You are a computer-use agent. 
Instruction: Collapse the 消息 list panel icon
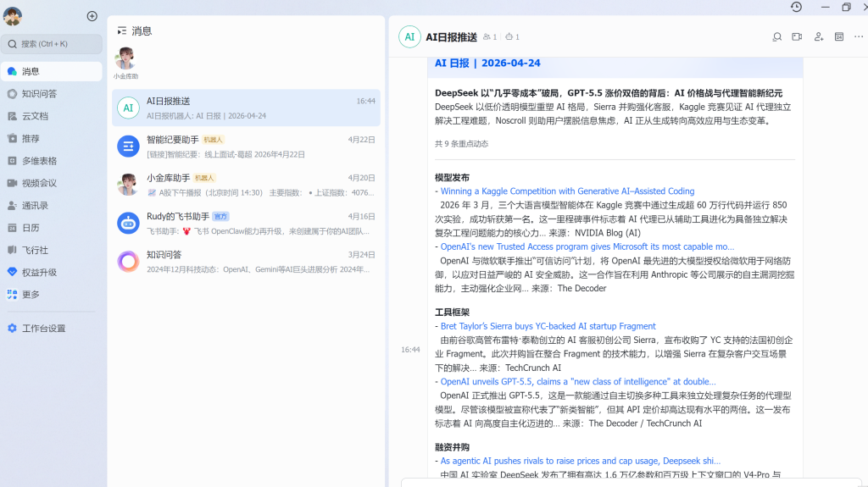pyautogui.click(x=122, y=31)
